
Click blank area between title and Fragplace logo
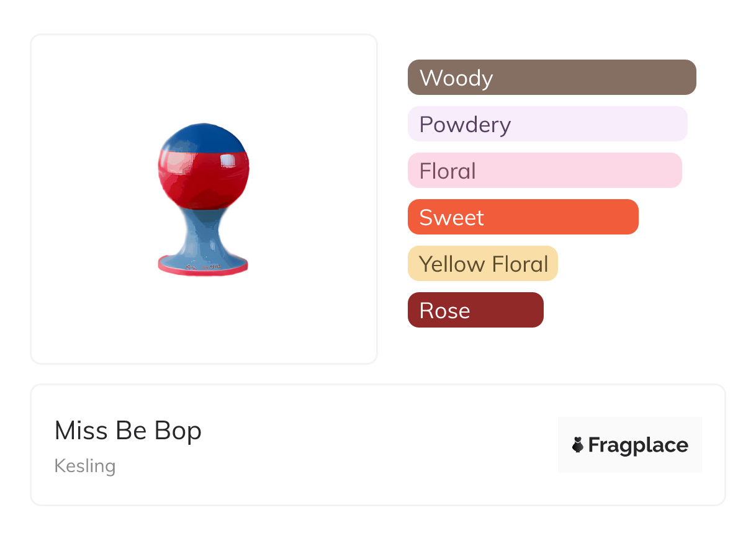(x=372, y=445)
